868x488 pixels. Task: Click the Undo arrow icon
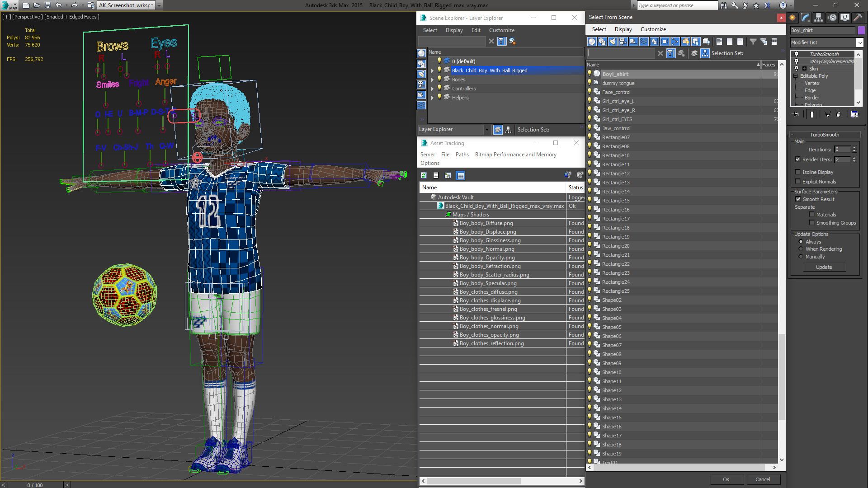[x=59, y=5]
